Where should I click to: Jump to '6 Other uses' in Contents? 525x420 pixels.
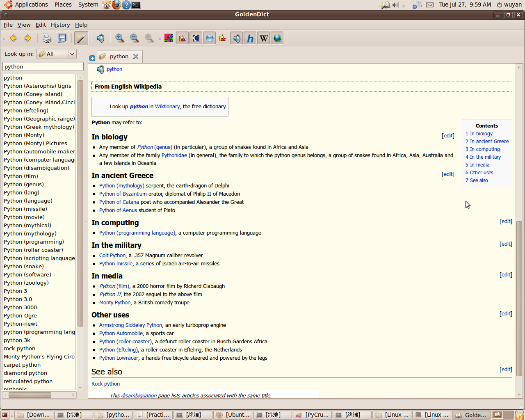pos(479,173)
